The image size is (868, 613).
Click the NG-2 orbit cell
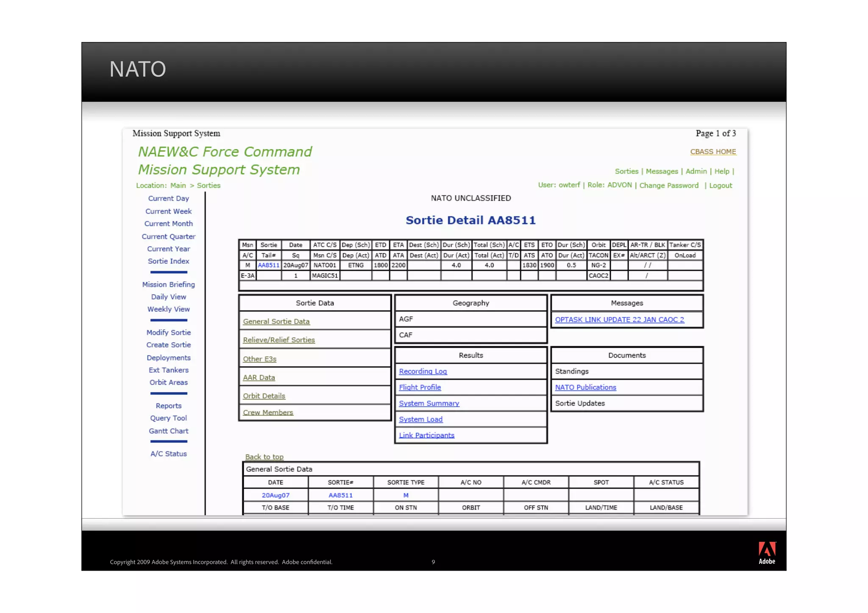598,265
